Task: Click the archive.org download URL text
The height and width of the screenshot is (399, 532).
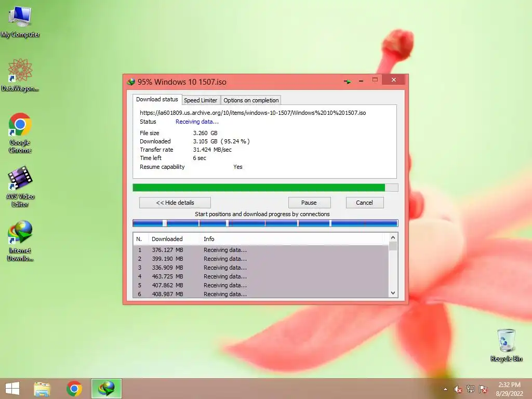Action: (x=253, y=113)
